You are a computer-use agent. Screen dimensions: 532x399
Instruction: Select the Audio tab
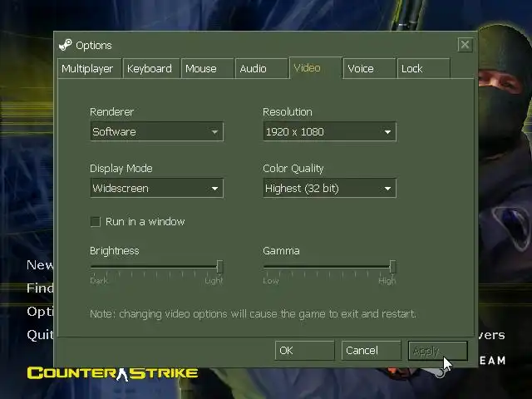tap(262, 68)
